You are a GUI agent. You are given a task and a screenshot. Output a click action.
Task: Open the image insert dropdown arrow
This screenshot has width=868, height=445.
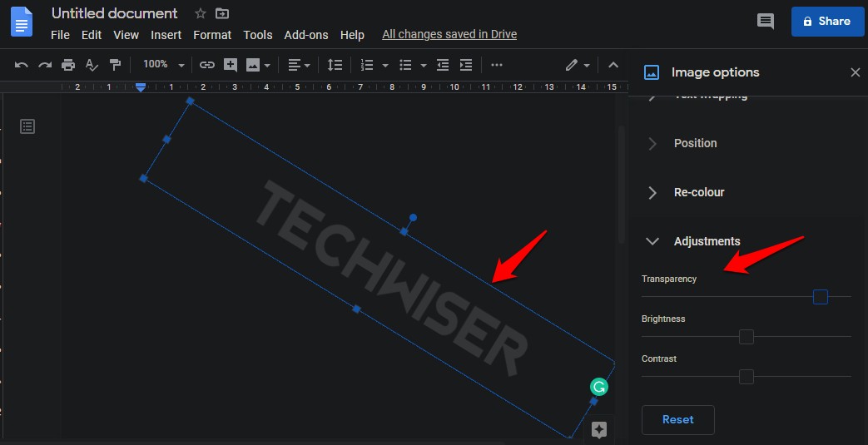[267, 66]
